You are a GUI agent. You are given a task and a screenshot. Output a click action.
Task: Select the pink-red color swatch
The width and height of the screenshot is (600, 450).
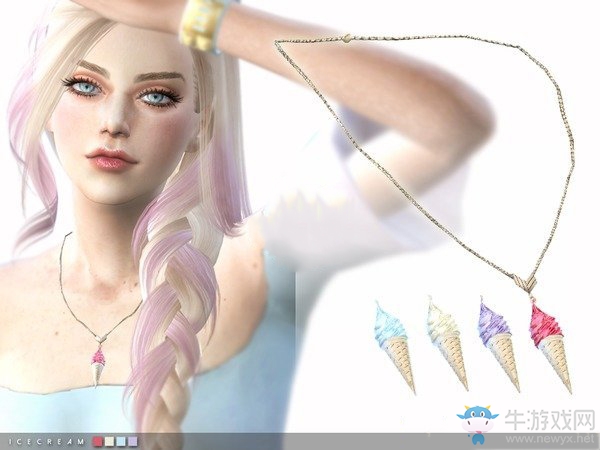pyautogui.click(x=98, y=442)
